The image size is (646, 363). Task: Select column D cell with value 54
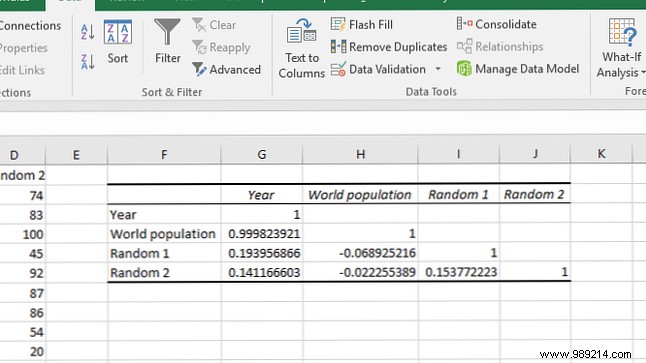(22, 332)
